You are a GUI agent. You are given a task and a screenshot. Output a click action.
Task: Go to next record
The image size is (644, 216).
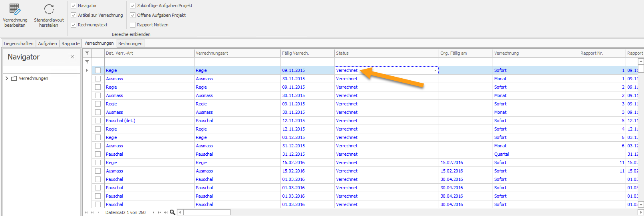click(x=153, y=212)
